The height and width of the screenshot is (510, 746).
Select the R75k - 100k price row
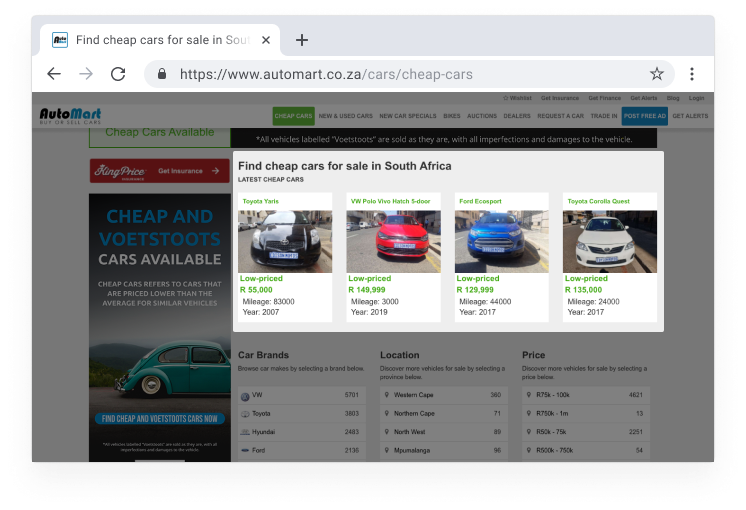coord(586,395)
